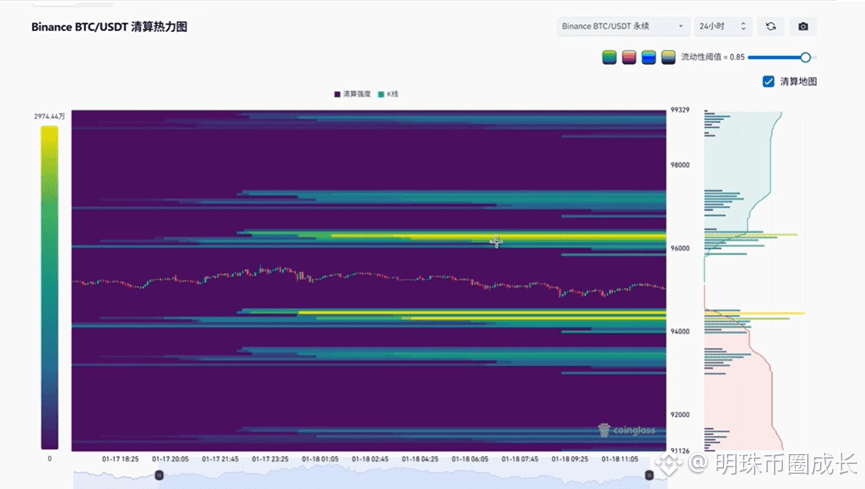Image resolution: width=865 pixels, height=489 pixels.
Task: Click the vertical color intensity scale bar
Action: [50, 288]
